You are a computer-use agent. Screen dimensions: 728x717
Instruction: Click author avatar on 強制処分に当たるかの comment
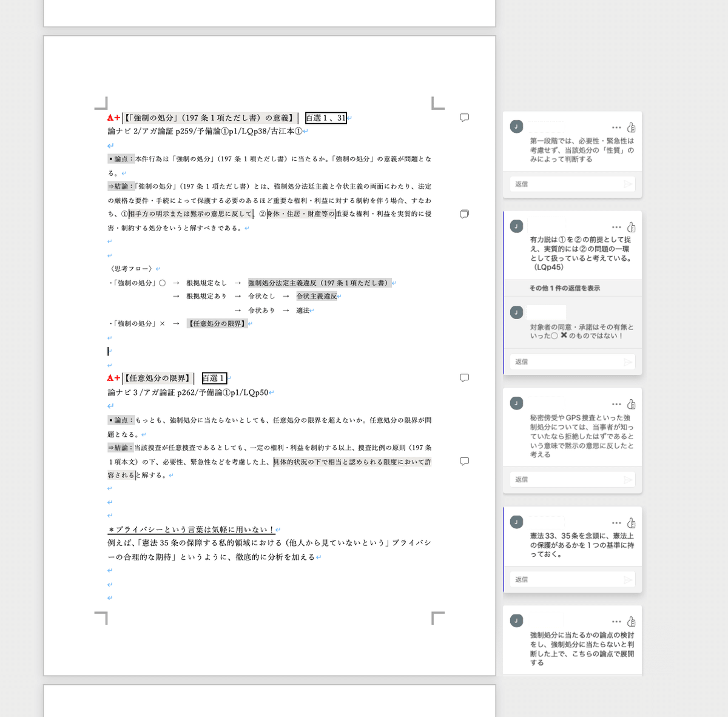click(x=516, y=621)
